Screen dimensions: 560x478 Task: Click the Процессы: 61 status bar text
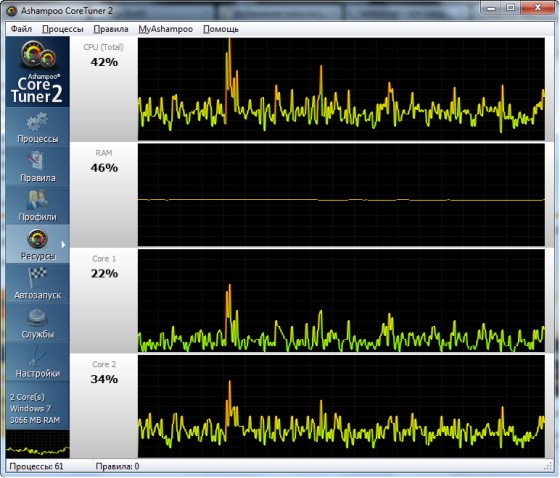pos(36,466)
